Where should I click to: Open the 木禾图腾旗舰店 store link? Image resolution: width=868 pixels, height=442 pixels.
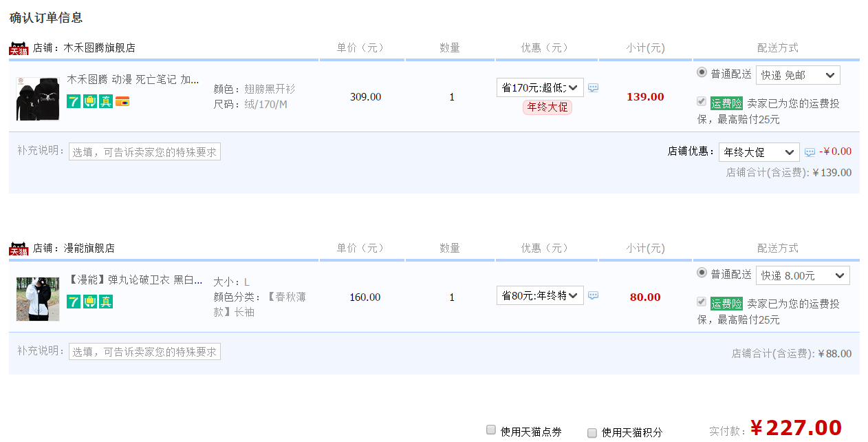point(99,48)
